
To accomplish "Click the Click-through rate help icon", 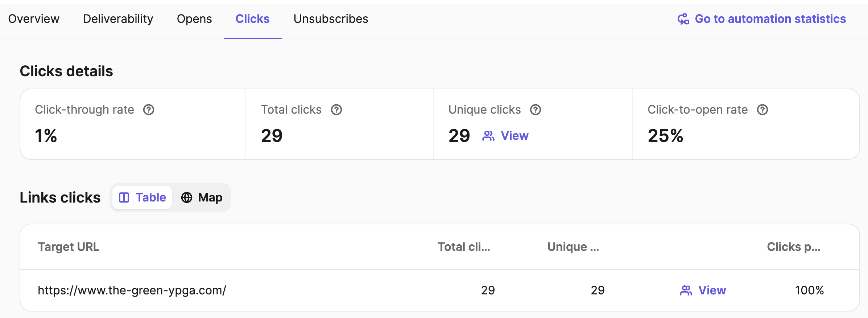I will tap(149, 110).
